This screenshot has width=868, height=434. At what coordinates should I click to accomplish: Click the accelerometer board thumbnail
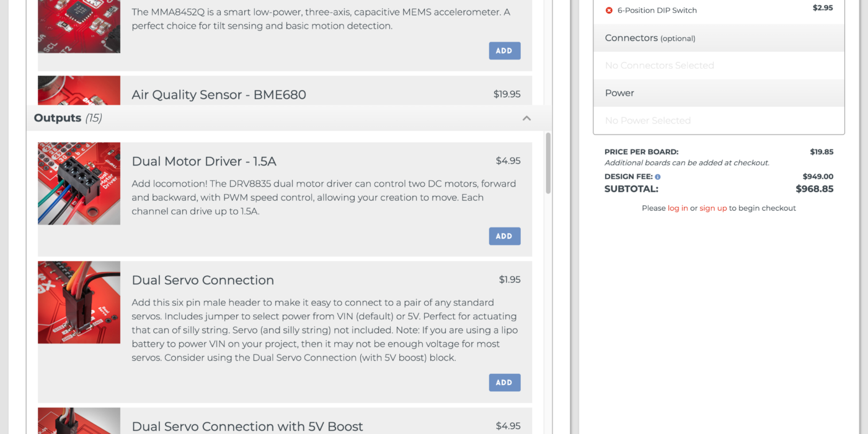point(79,26)
